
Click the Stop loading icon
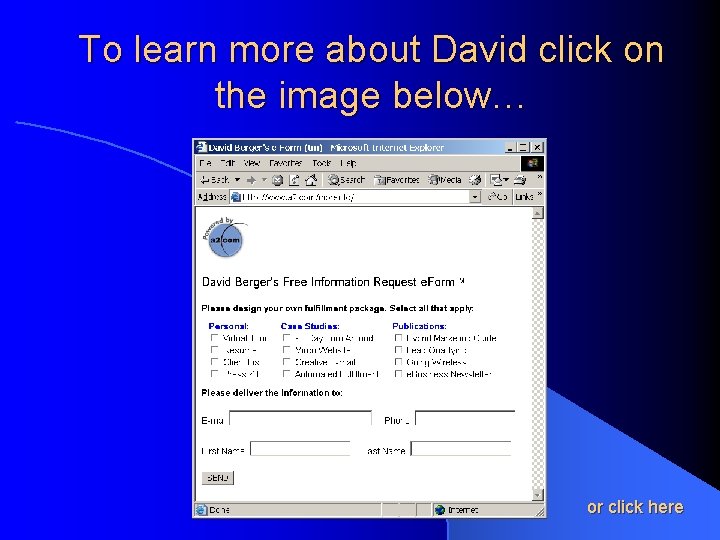(277, 180)
